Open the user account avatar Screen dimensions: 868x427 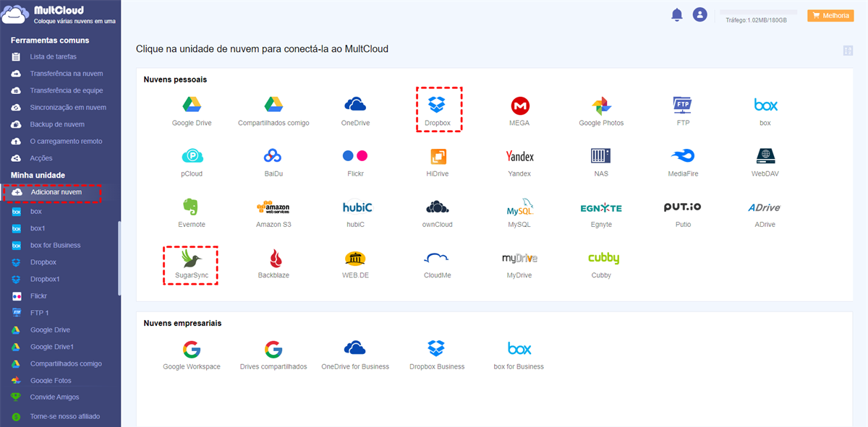pos(699,14)
